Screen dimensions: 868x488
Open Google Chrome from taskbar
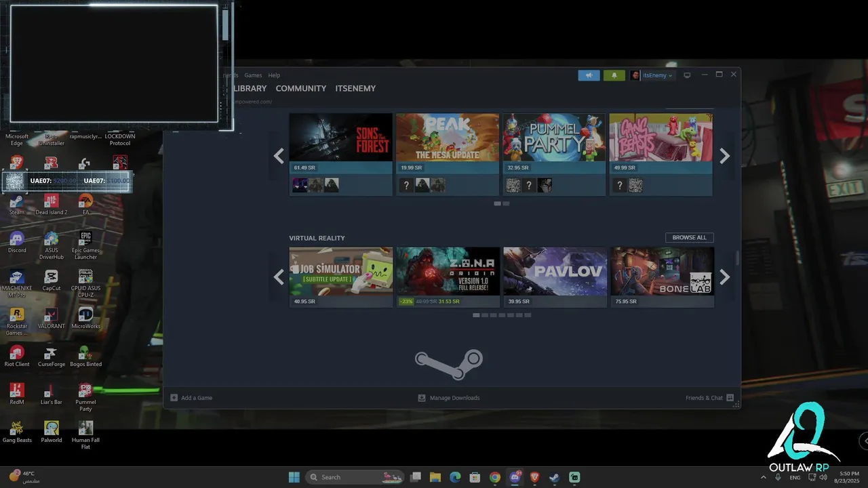coord(495,477)
